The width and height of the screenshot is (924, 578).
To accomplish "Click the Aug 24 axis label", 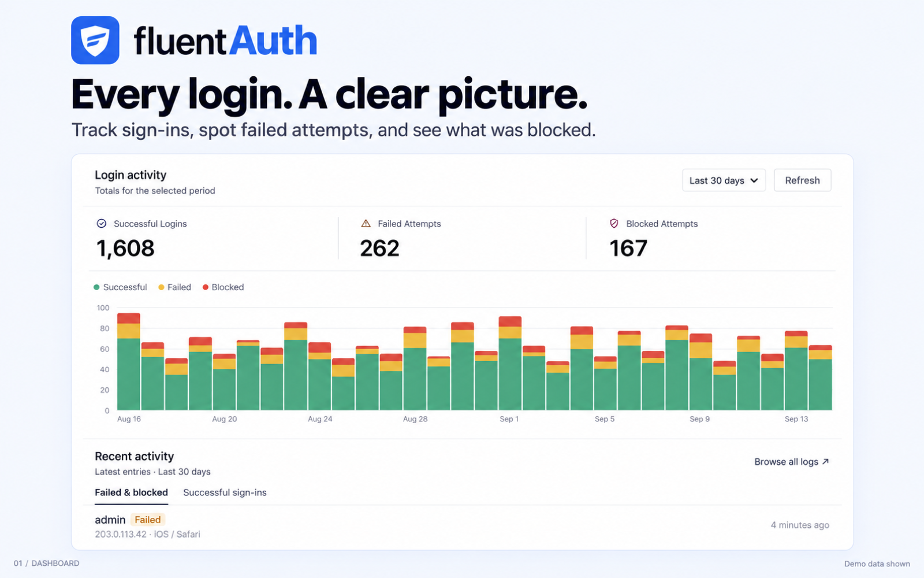I will tap(320, 419).
